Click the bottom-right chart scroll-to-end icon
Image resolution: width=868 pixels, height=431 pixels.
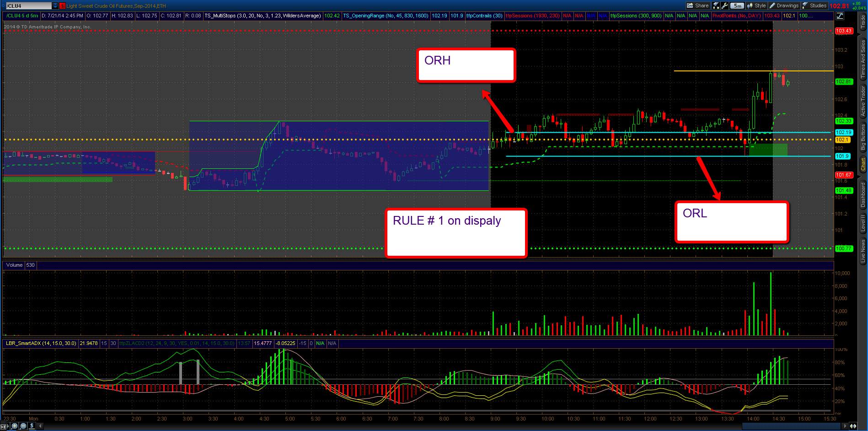point(853,426)
